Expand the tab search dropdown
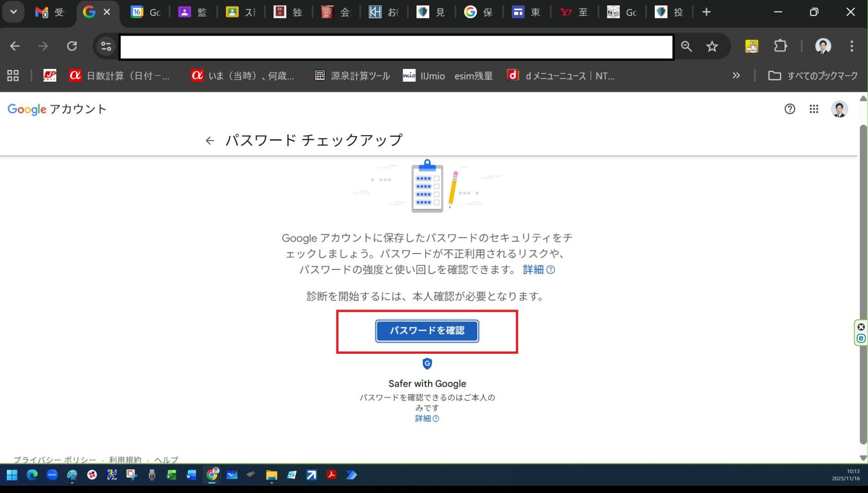 pos(13,12)
